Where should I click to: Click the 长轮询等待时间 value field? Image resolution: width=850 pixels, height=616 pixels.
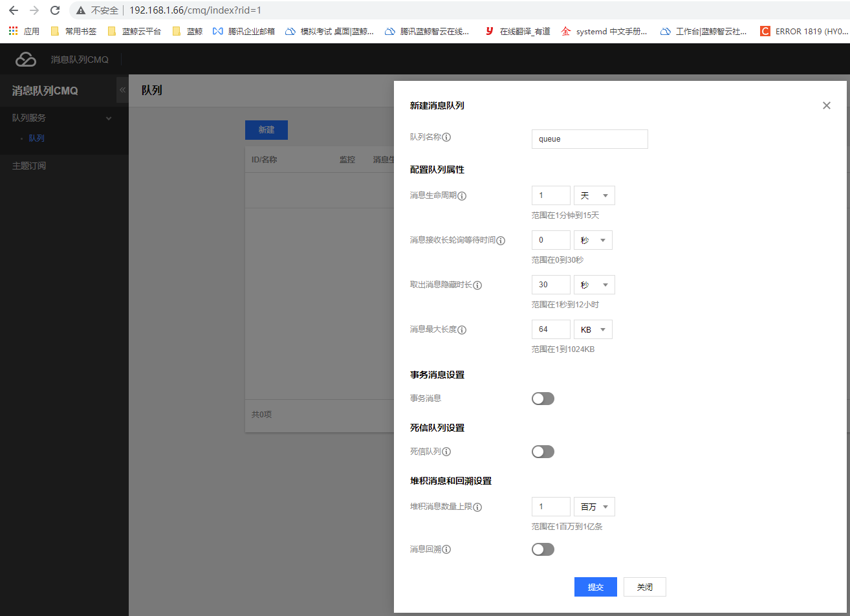click(x=550, y=240)
